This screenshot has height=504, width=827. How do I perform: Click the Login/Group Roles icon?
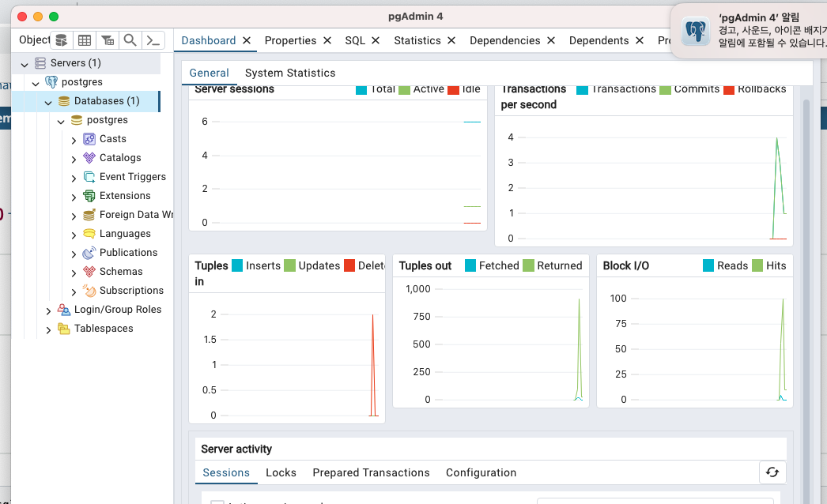tap(64, 310)
